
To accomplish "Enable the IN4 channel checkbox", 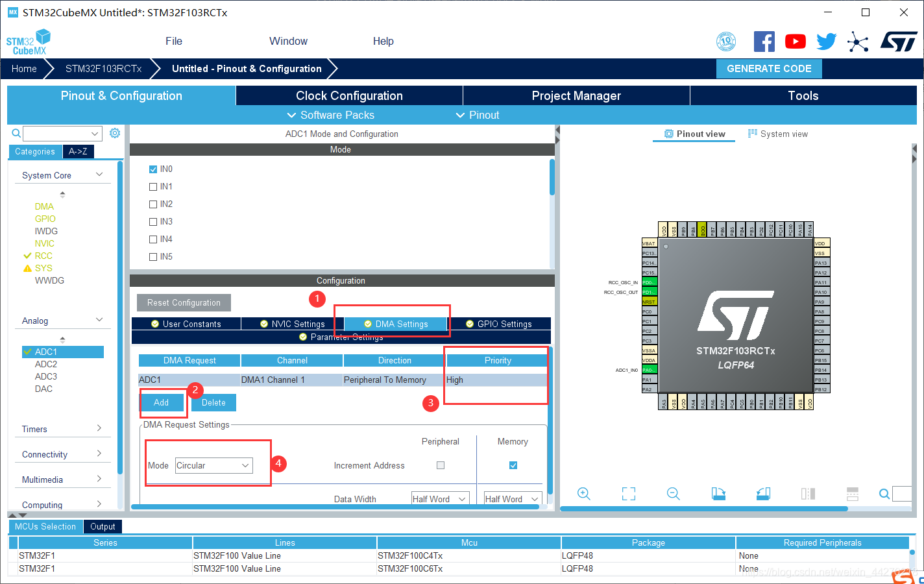I will coord(153,239).
